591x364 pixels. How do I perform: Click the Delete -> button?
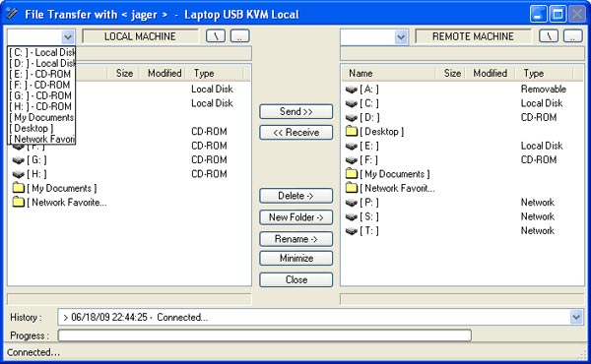295,196
